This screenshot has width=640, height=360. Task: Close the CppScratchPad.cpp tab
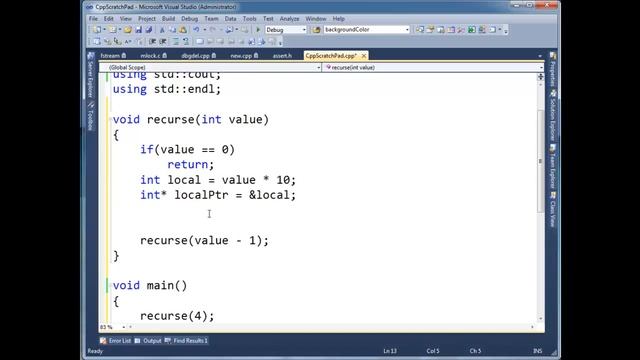coord(364,56)
